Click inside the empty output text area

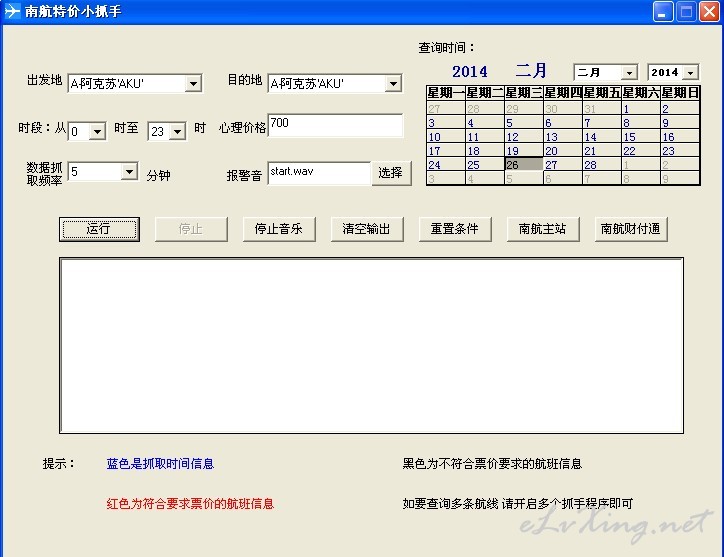pyautogui.click(x=371, y=345)
